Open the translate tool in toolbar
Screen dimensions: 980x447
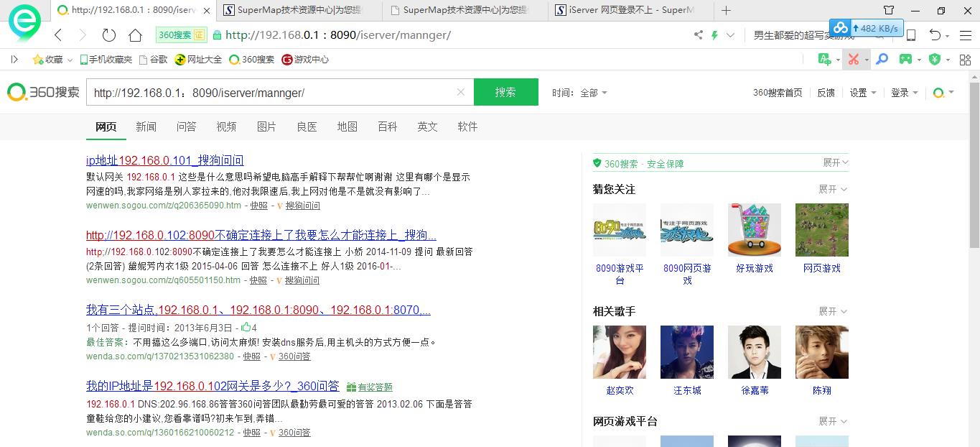pyautogui.click(x=825, y=60)
